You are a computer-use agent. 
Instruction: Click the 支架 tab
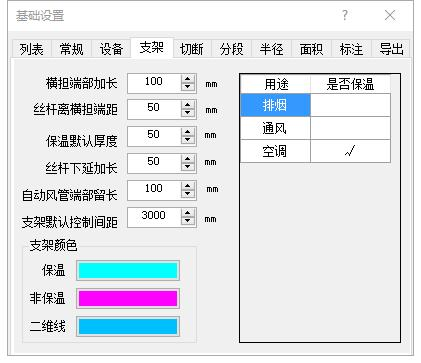pyautogui.click(x=152, y=48)
